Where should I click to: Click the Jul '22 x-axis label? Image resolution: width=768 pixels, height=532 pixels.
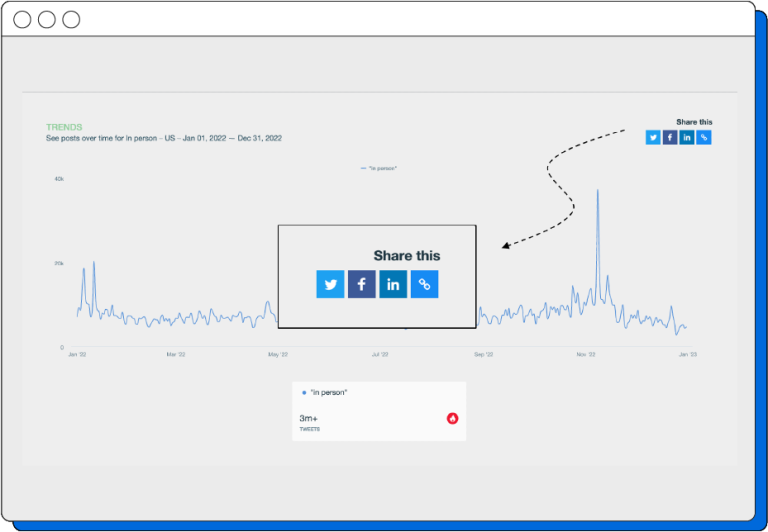point(379,354)
